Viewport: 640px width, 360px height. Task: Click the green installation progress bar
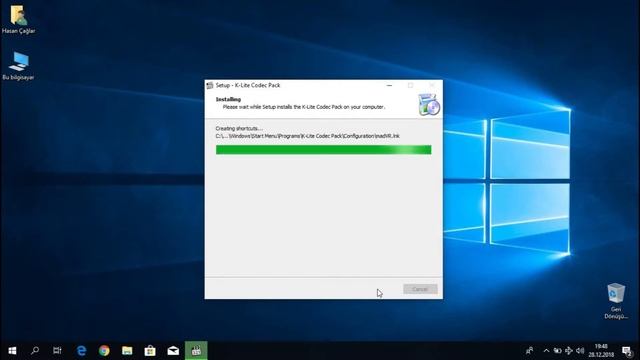point(323,150)
